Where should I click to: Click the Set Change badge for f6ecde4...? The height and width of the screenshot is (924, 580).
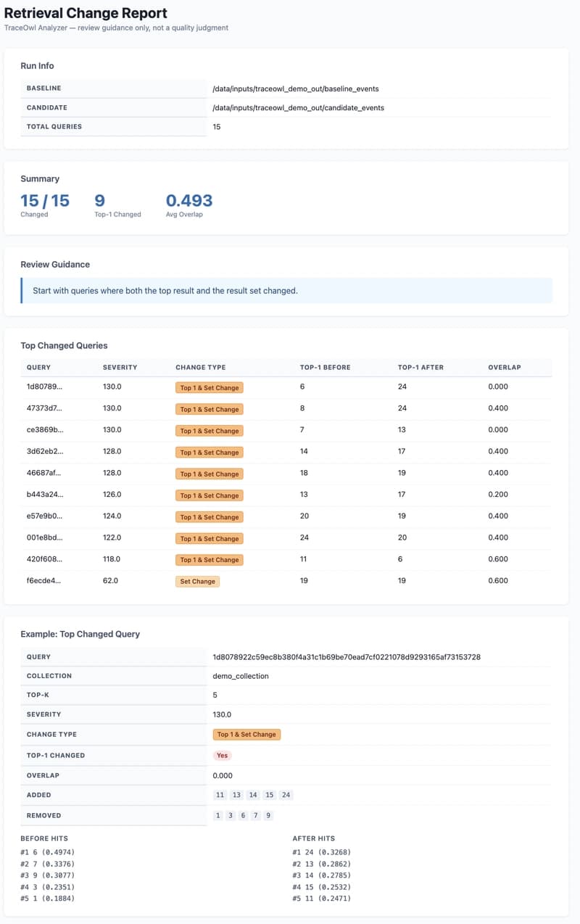(198, 582)
